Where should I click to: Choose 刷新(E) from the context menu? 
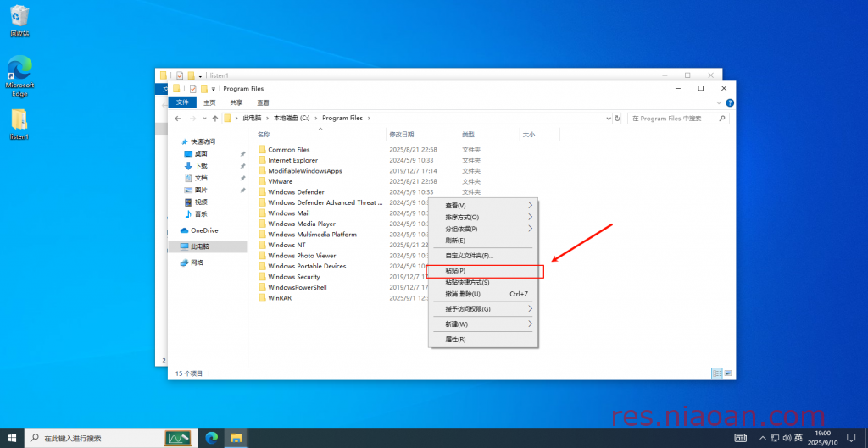[x=482, y=240]
